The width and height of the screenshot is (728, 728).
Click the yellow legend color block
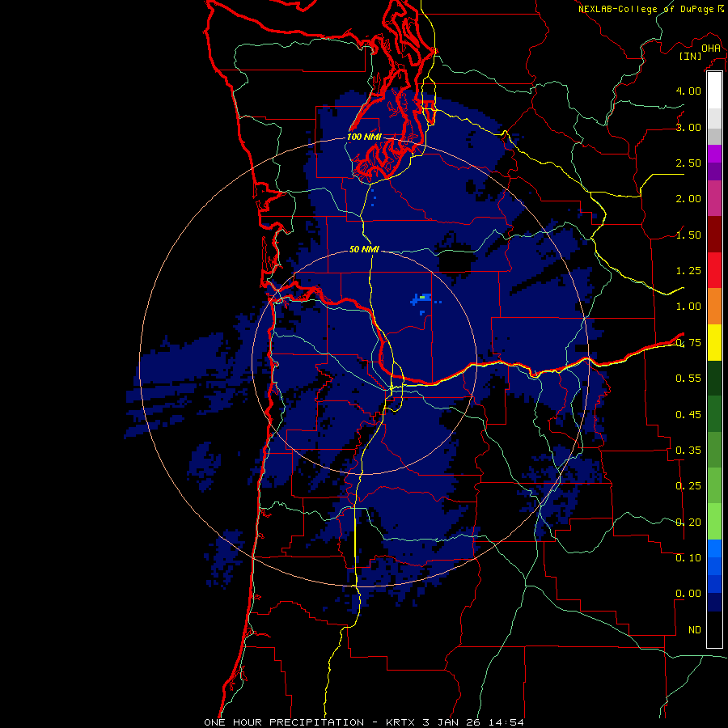pyautogui.click(x=714, y=342)
